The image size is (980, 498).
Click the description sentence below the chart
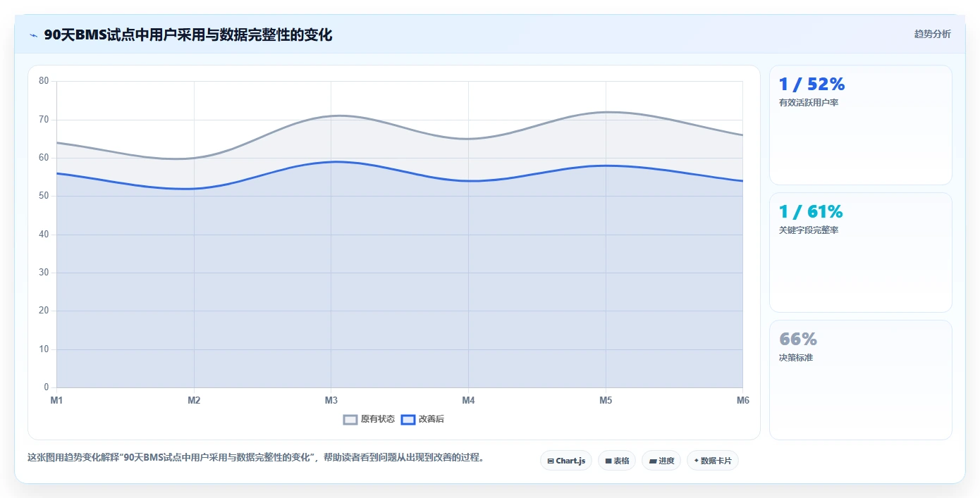tap(256, 458)
